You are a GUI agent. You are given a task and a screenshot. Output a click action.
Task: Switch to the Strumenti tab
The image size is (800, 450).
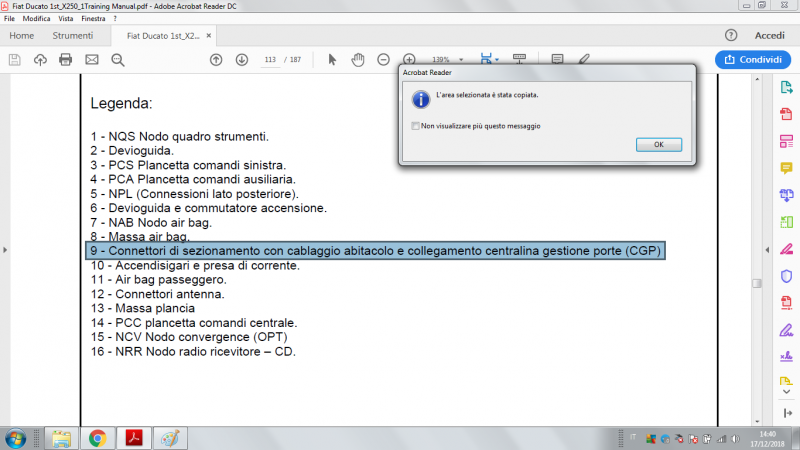pos(72,35)
